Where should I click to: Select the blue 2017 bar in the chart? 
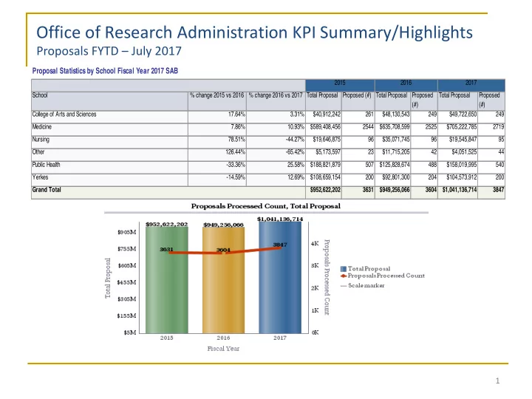pyautogui.click(x=280, y=277)
